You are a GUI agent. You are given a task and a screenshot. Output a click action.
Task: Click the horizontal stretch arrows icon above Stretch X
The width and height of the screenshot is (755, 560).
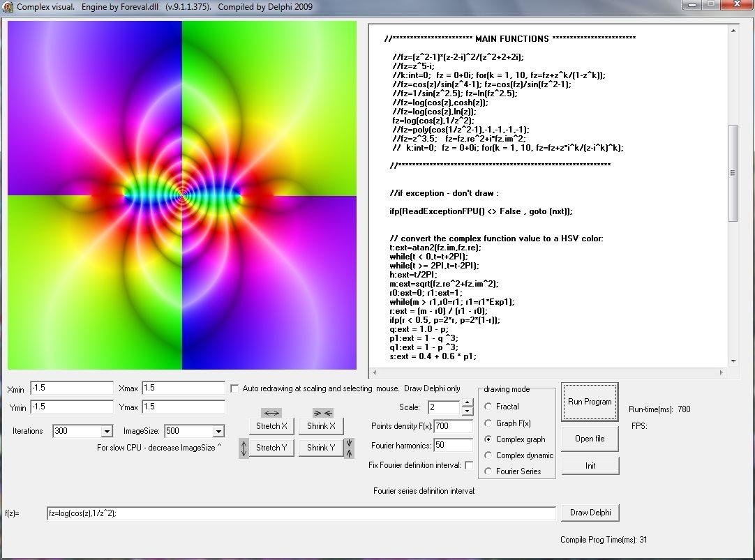pyautogui.click(x=271, y=413)
